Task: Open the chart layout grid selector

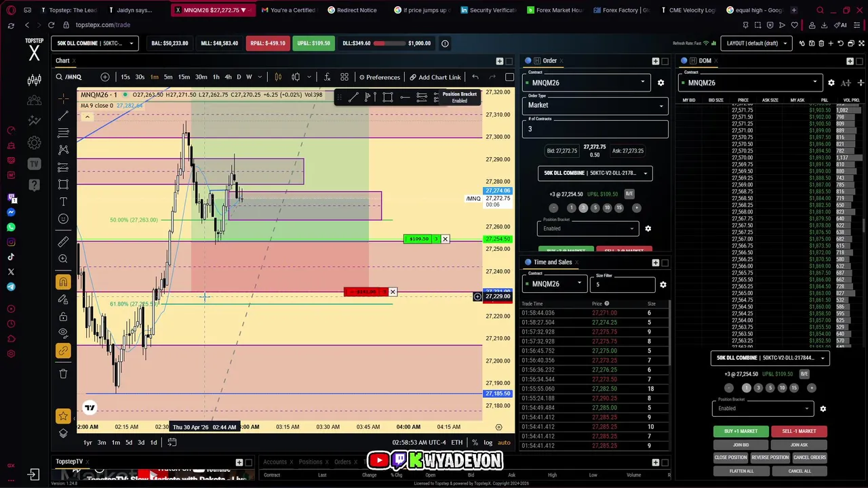Action: [x=344, y=77]
